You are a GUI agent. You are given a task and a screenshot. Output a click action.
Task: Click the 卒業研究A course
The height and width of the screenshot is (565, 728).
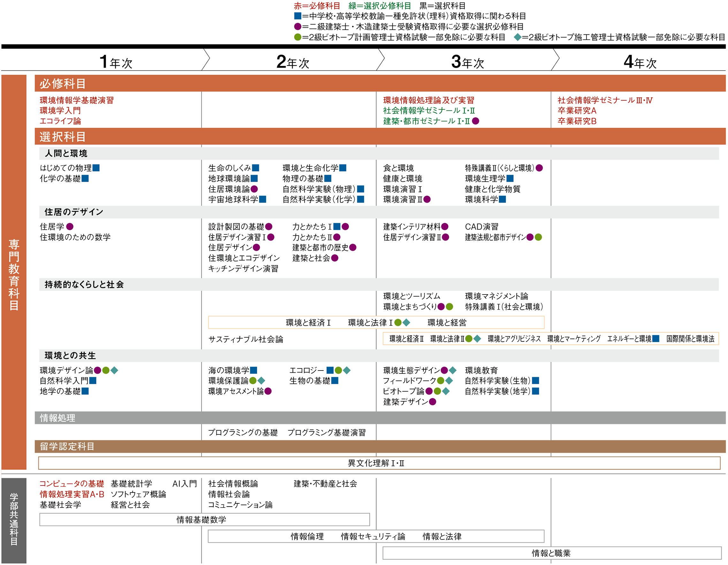coord(577,111)
